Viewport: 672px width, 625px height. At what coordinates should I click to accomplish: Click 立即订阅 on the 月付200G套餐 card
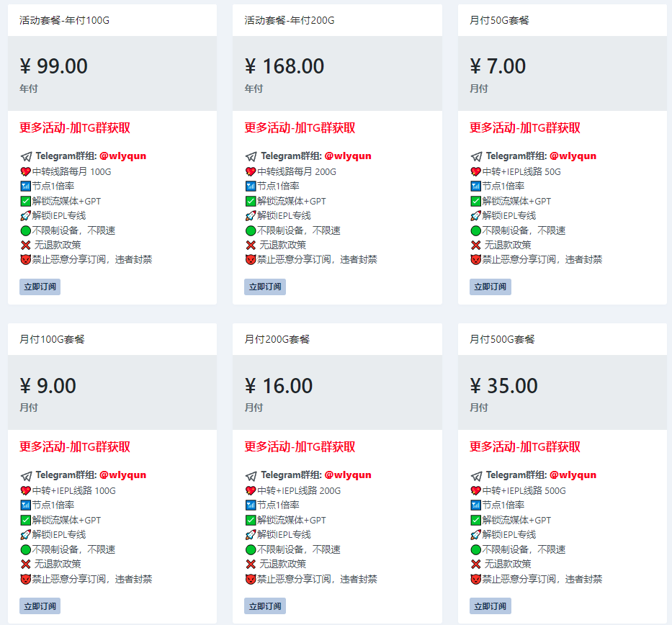click(265, 606)
